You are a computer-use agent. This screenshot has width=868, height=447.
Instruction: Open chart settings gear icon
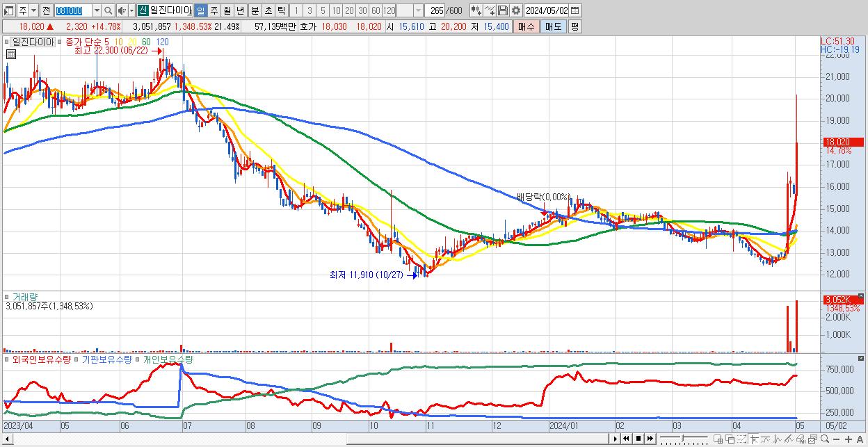pos(516,10)
